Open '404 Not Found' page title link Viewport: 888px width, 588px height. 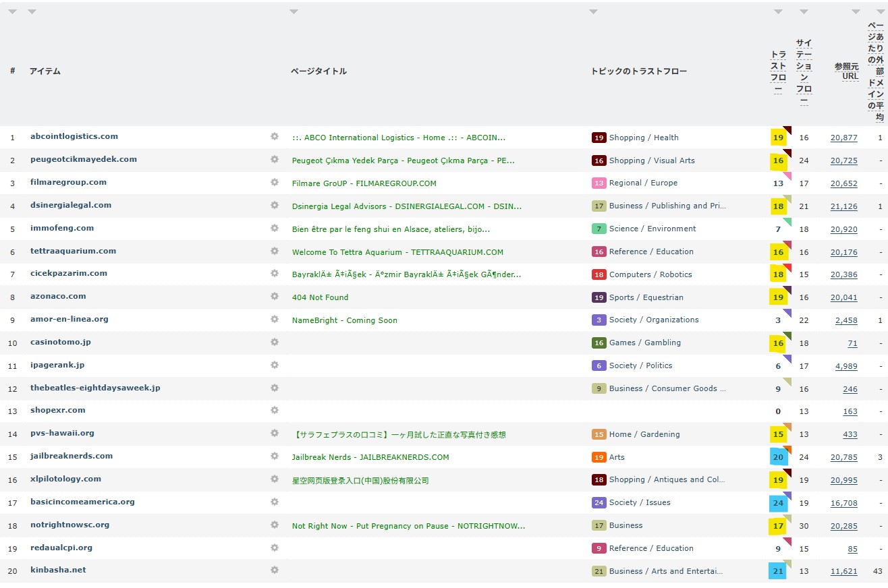321,297
